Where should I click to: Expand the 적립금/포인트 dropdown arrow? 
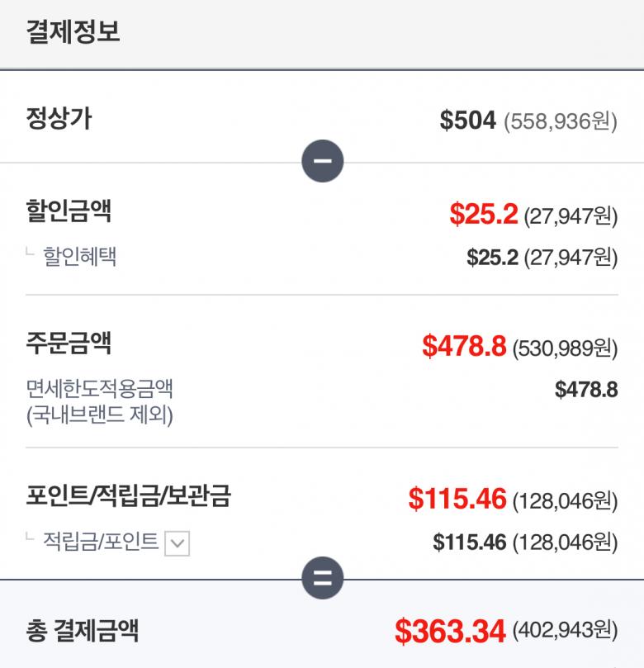click(x=178, y=543)
